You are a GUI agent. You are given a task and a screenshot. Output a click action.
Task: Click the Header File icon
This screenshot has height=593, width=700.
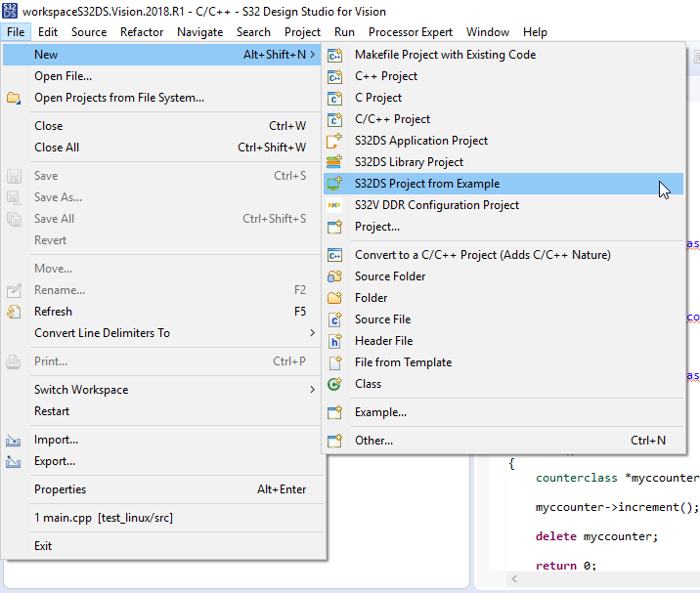tap(334, 341)
